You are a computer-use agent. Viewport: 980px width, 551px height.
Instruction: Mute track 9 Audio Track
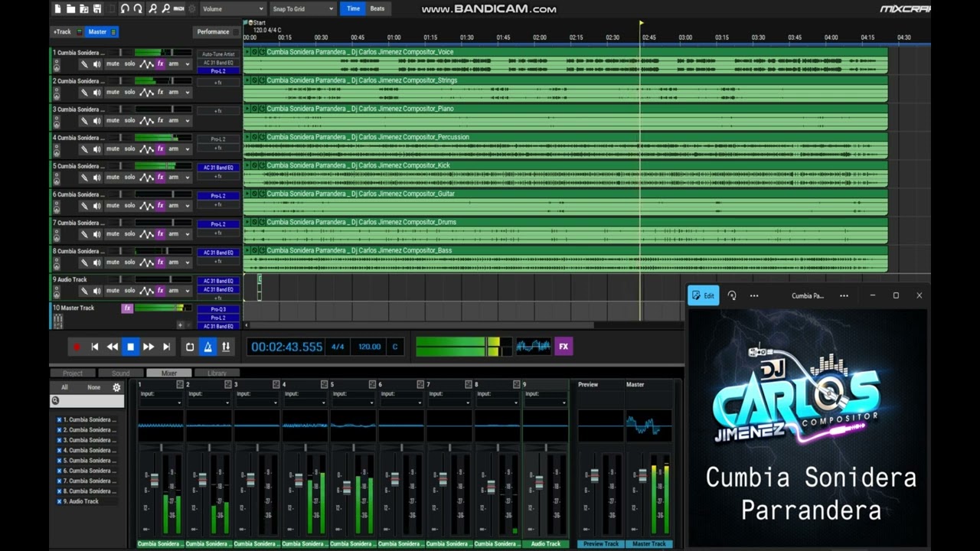click(x=113, y=290)
